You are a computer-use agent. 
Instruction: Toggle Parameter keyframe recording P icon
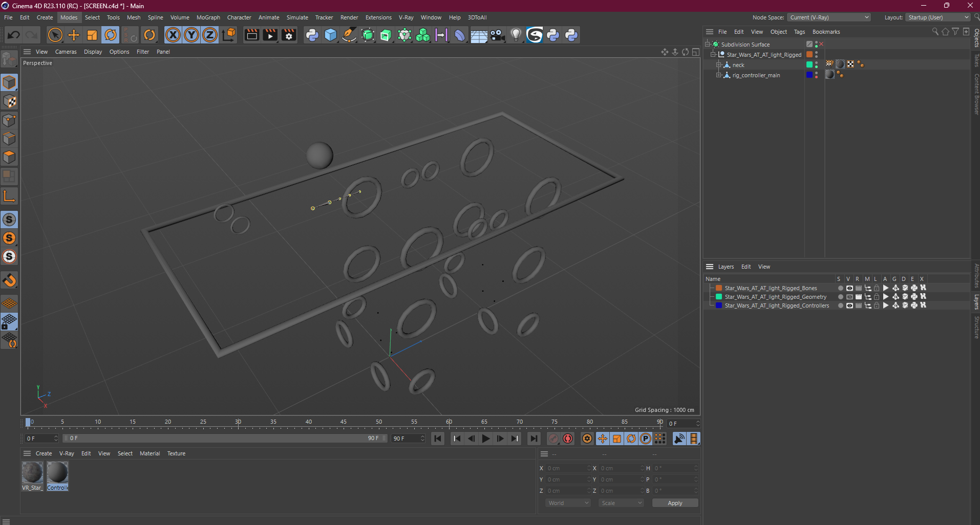(646, 439)
